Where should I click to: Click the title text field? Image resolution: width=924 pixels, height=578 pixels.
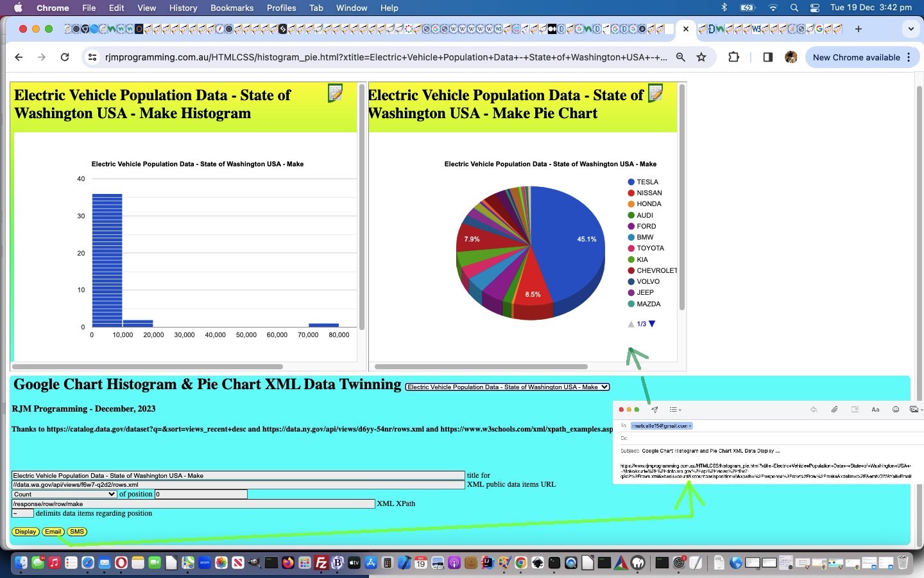coord(238,475)
